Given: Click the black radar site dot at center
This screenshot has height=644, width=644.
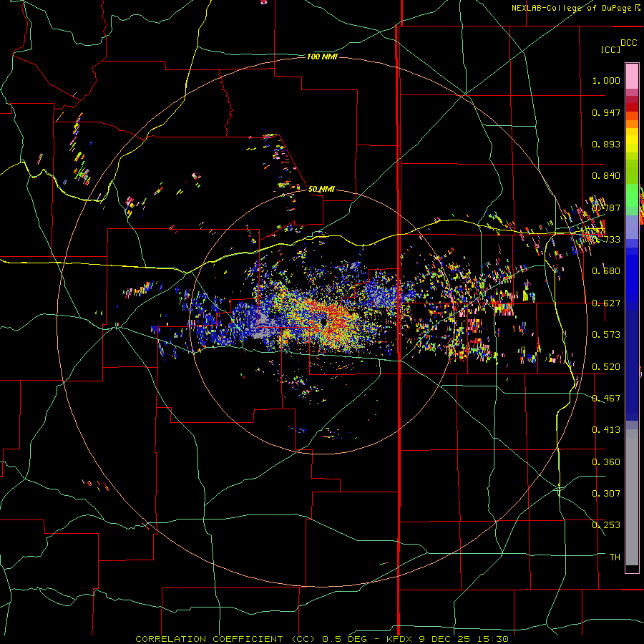Looking at the screenshot, I should [x=324, y=322].
